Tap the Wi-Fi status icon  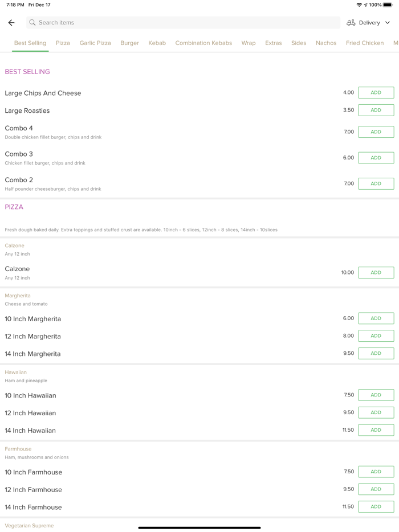tap(359, 5)
